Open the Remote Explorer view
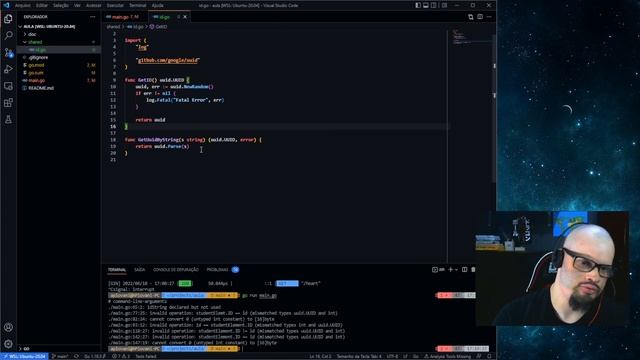Viewport: 640px width, 360px height. [8, 86]
